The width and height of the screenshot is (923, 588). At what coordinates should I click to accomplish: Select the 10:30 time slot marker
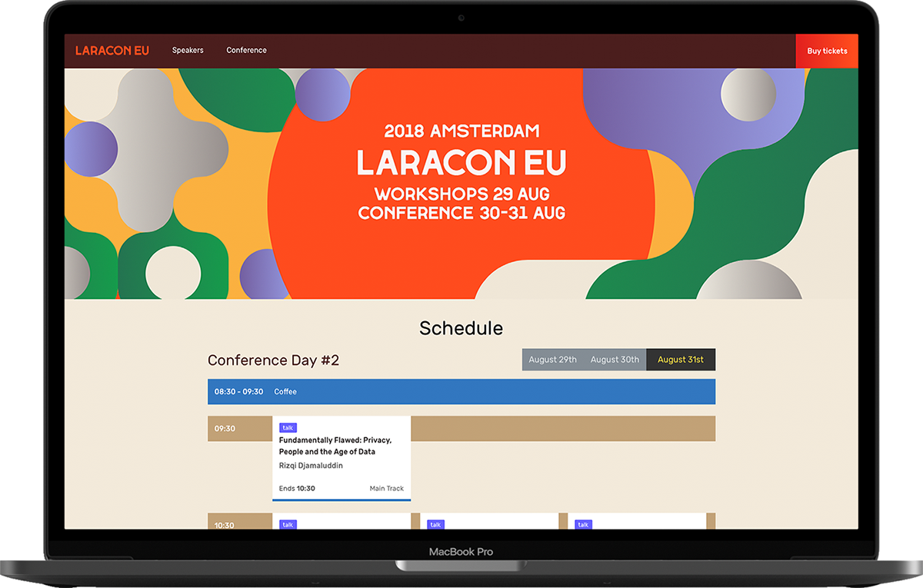[x=225, y=525]
